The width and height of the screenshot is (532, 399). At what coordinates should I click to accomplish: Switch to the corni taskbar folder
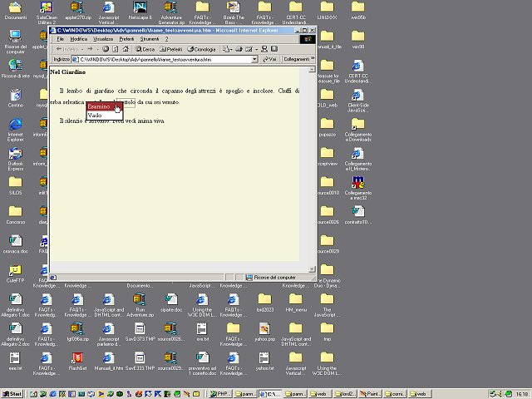(x=395, y=394)
